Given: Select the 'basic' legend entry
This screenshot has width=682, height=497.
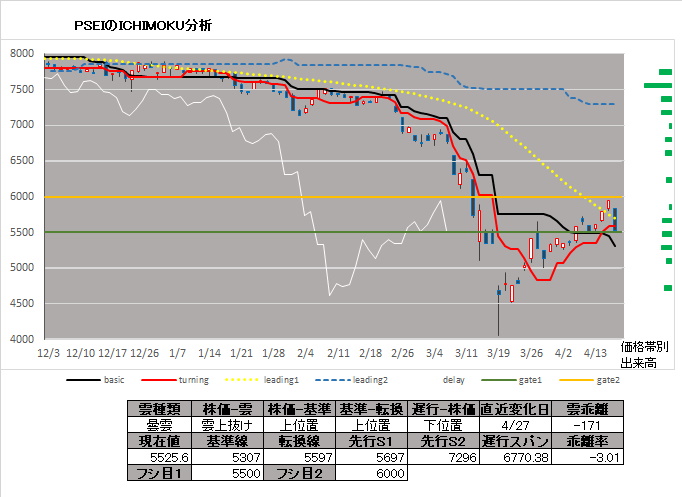Looking at the screenshot, I should point(95,380).
